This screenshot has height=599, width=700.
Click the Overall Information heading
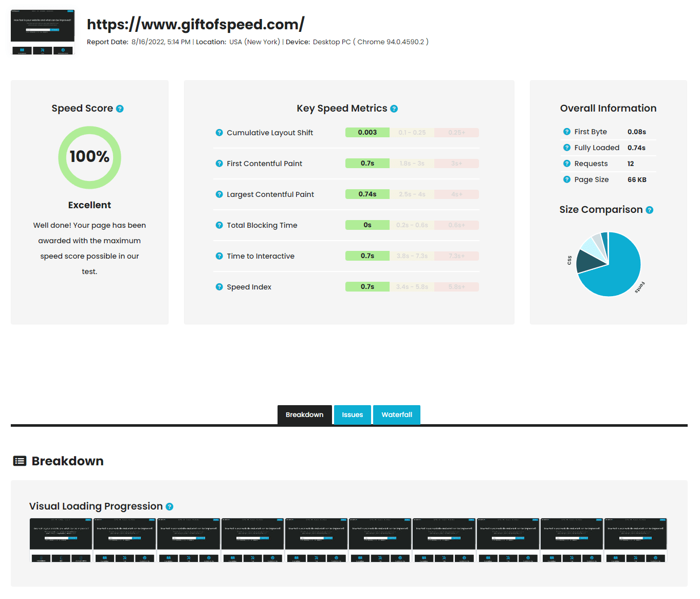pos(609,108)
